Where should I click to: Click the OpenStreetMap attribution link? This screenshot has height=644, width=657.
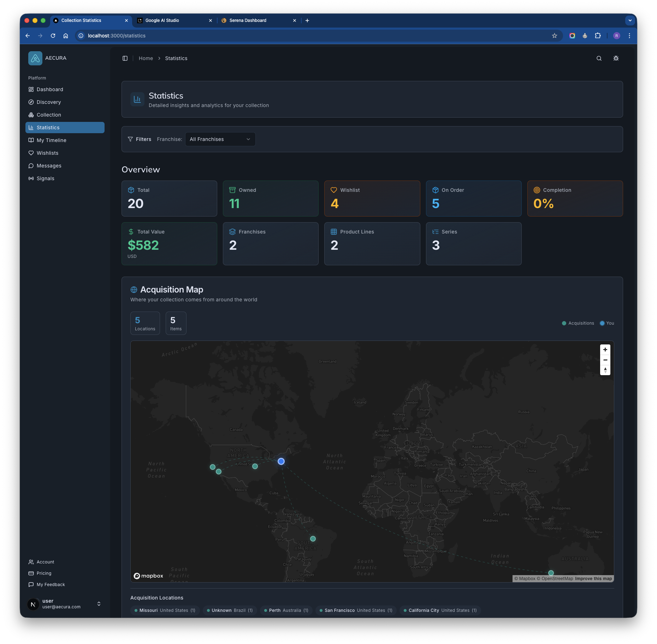click(555, 579)
